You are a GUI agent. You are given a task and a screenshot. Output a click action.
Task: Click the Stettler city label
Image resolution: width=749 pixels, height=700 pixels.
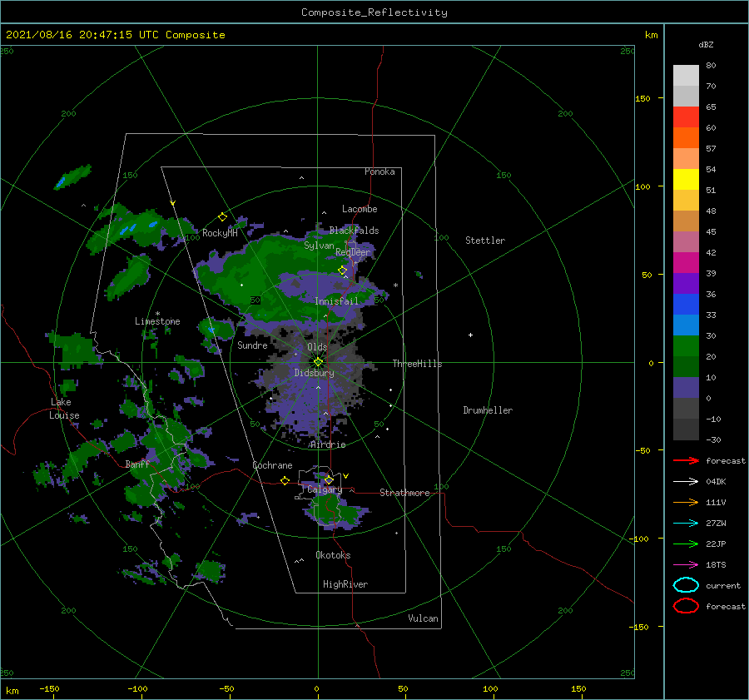pyautogui.click(x=485, y=241)
